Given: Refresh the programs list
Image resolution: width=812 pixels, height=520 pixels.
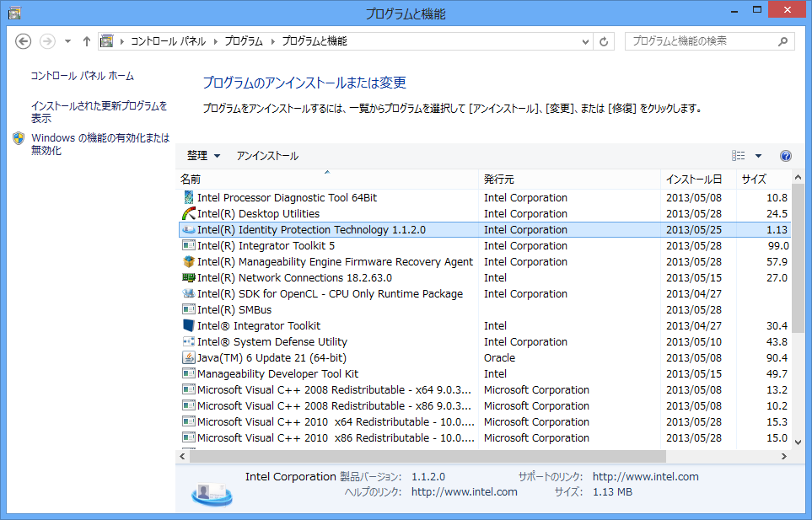Looking at the screenshot, I should (x=604, y=41).
